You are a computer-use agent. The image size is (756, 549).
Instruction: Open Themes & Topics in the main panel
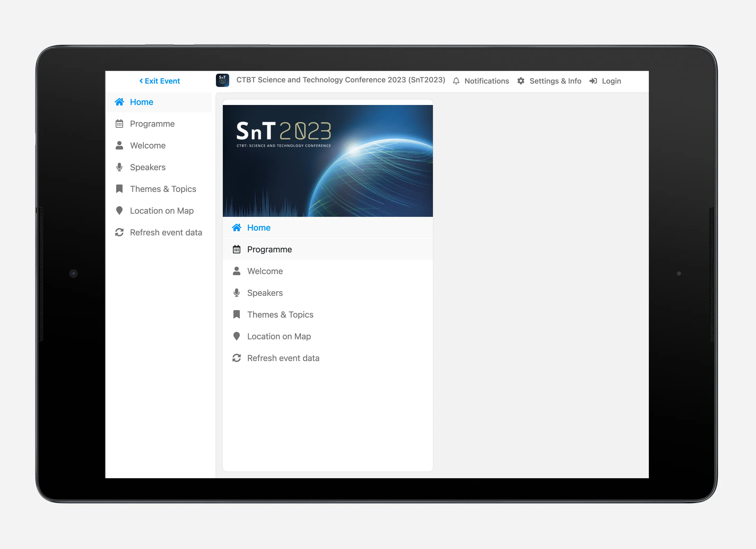[328, 314]
